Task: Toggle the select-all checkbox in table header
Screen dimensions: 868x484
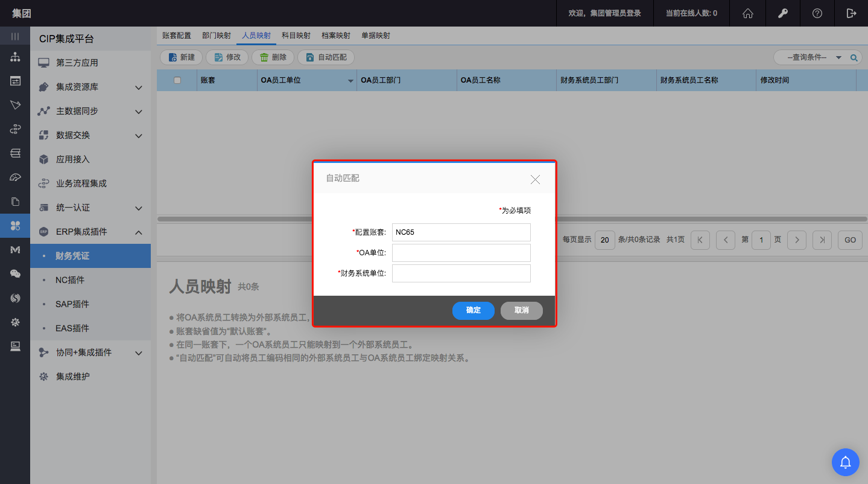Action: (x=177, y=80)
